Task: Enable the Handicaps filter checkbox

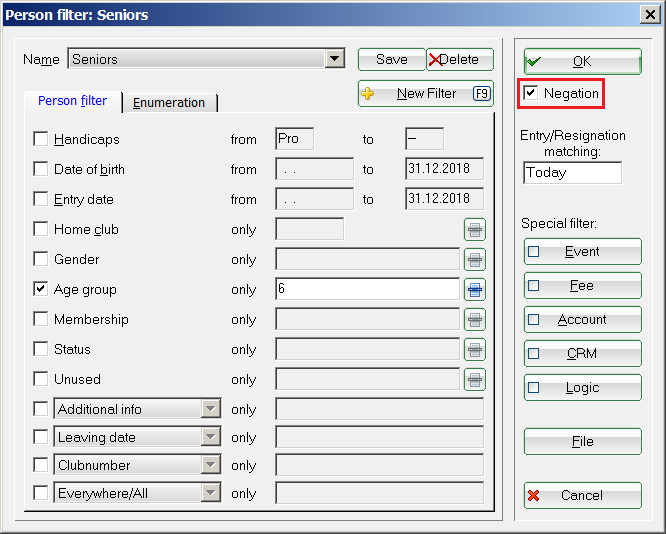Action: pyautogui.click(x=41, y=139)
